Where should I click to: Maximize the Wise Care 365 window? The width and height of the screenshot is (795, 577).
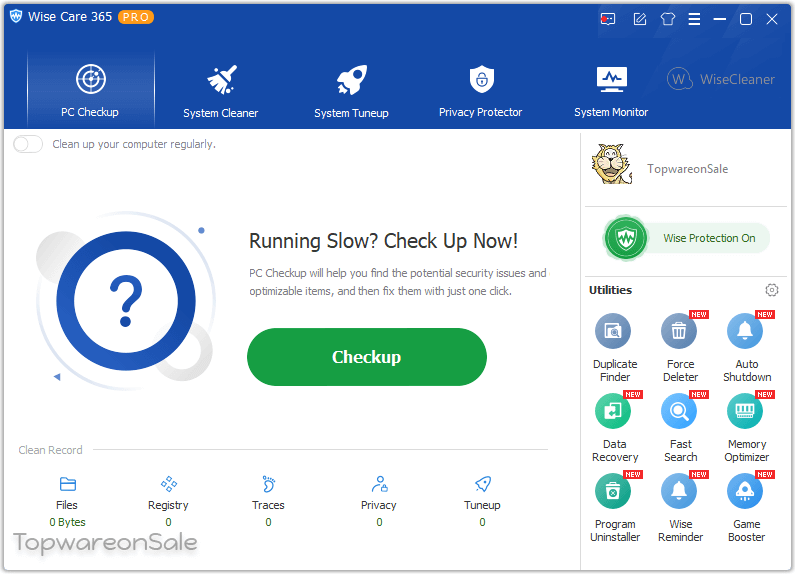click(745, 19)
